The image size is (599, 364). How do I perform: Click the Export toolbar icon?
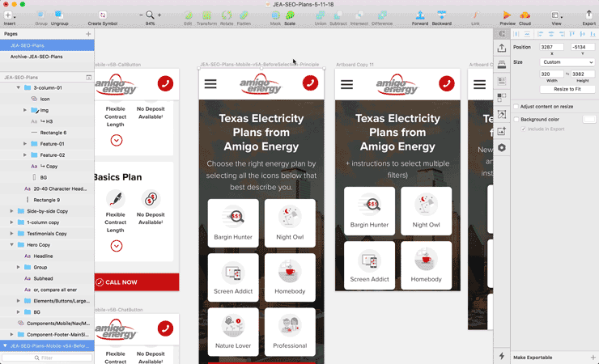point(588,15)
